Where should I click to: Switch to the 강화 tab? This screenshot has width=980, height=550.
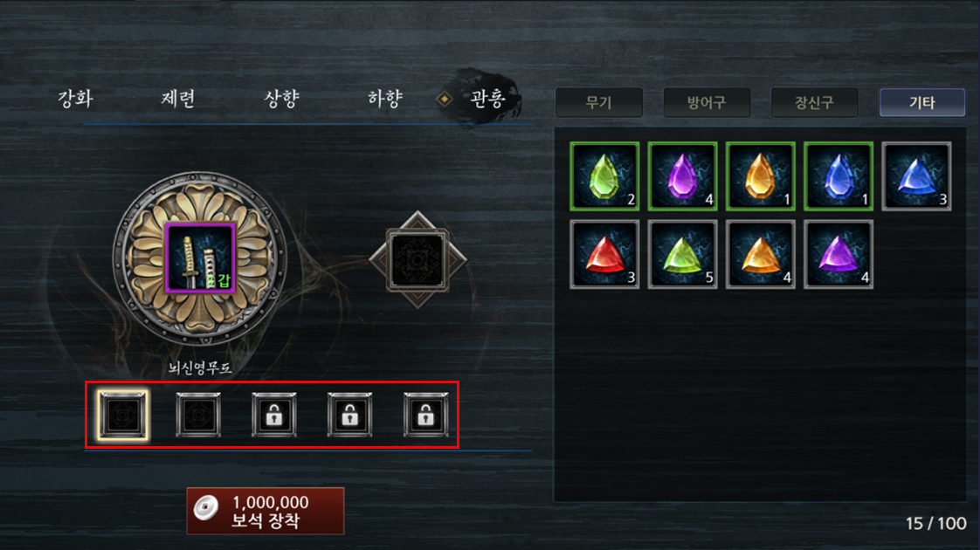pos(76,98)
